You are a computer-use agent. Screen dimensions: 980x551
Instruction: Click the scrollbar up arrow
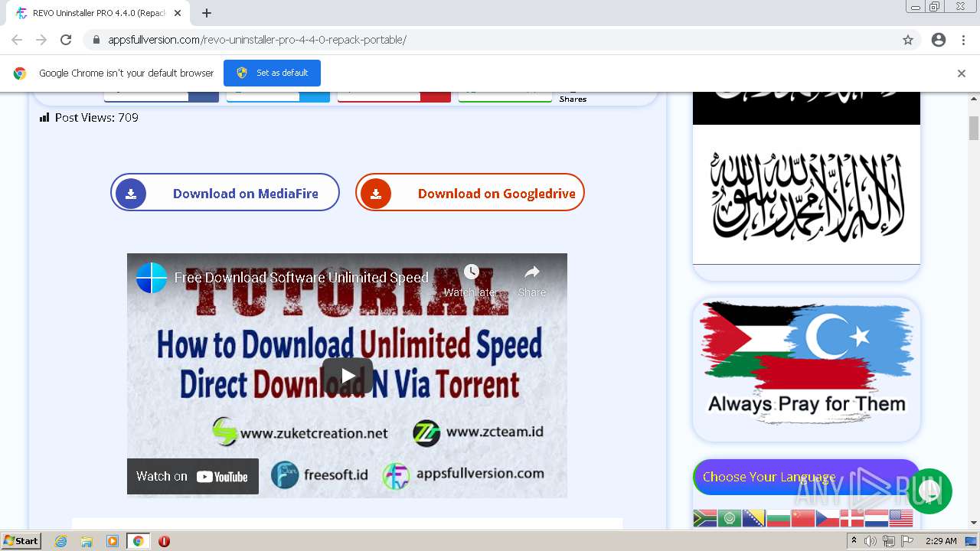coord(974,97)
